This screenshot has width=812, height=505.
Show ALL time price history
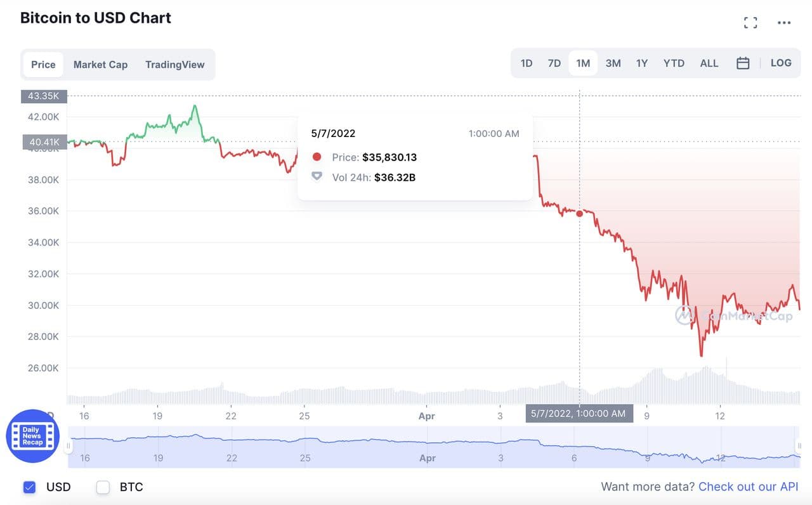[709, 63]
